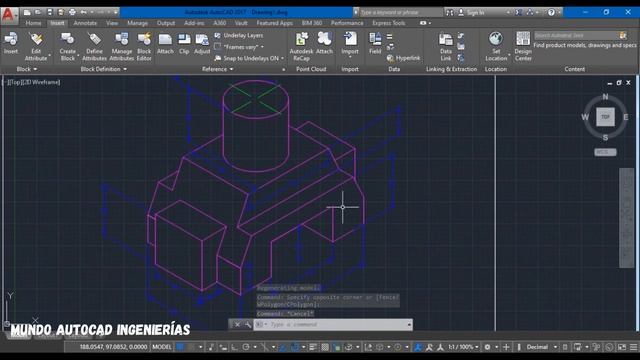Open the Manage ribbon tab

tap(137, 23)
